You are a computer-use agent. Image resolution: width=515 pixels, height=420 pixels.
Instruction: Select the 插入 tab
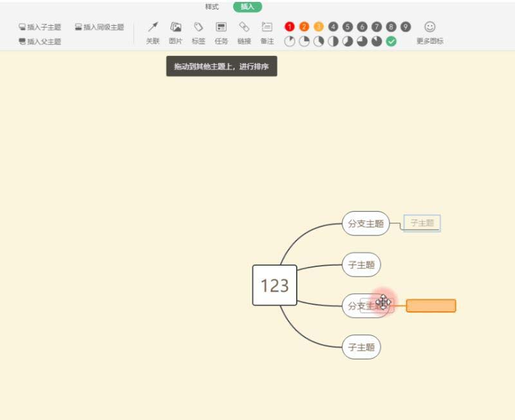point(247,7)
